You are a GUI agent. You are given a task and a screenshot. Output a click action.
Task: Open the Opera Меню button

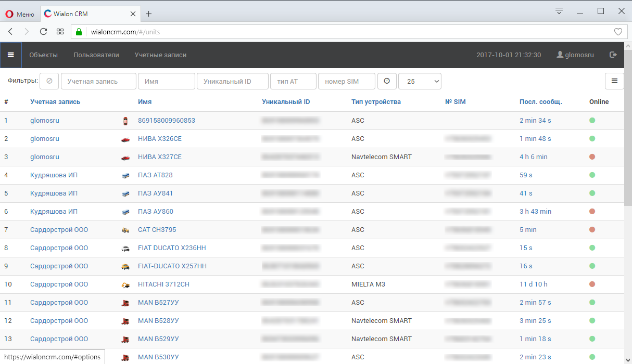20,14
